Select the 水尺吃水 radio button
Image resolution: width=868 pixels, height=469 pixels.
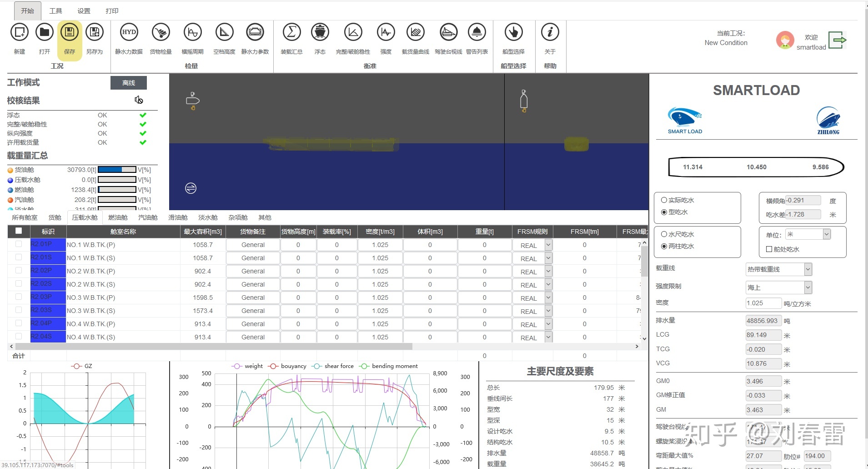(x=664, y=234)
